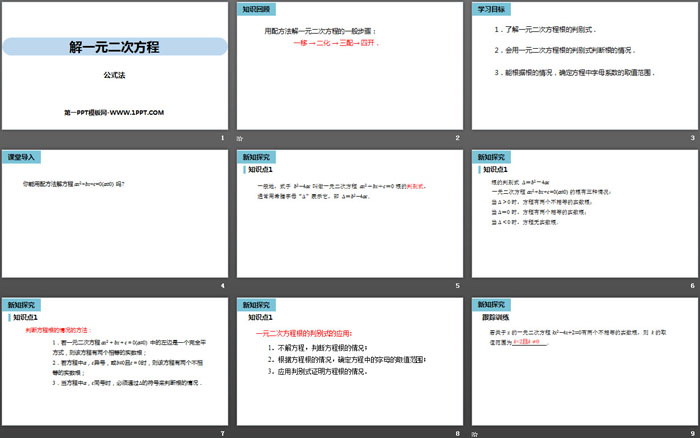Click 公式法 subtitle on the title slide
700x438 pixels.
click(114, 74)
